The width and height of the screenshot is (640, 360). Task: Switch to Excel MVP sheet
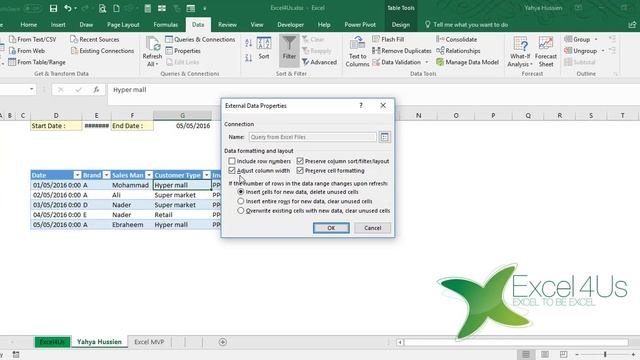point(149,342)
